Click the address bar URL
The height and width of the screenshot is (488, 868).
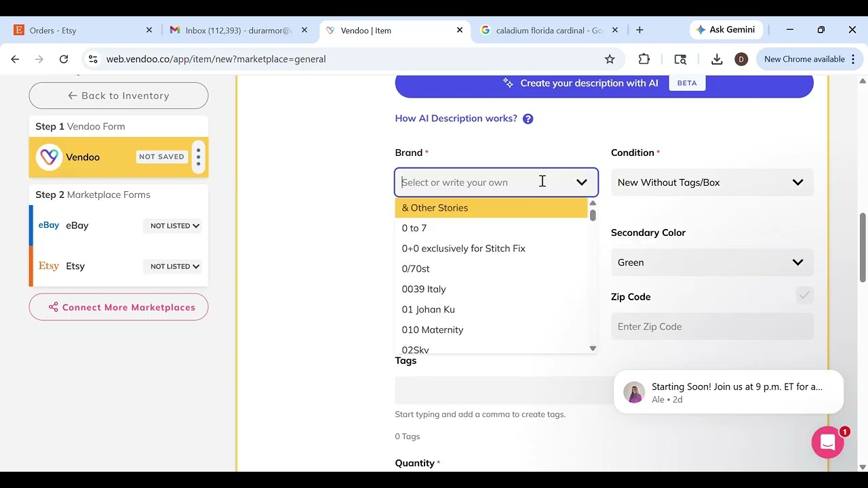(x=216, y=59)
